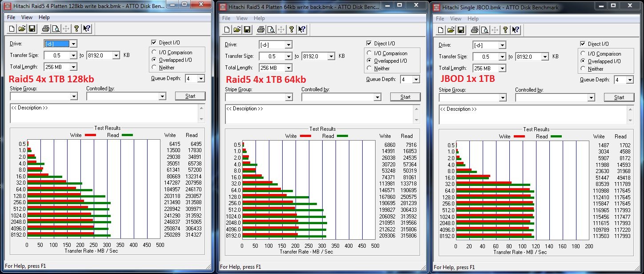The width and height of the screenshot is (644, 274).
Task: Uncheck Direct I/O in the 128kb Raid5 window
Action: (x=153, y=43)
